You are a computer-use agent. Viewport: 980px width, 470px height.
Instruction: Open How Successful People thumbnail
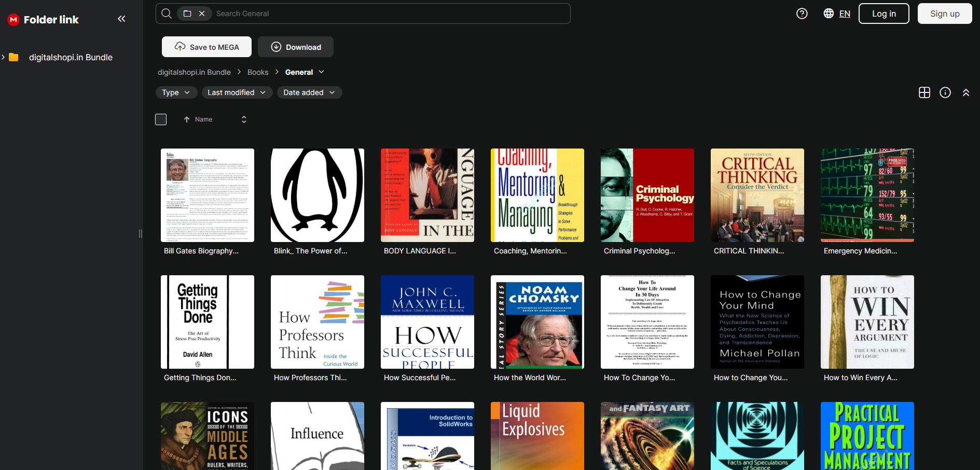pos(427,322)
